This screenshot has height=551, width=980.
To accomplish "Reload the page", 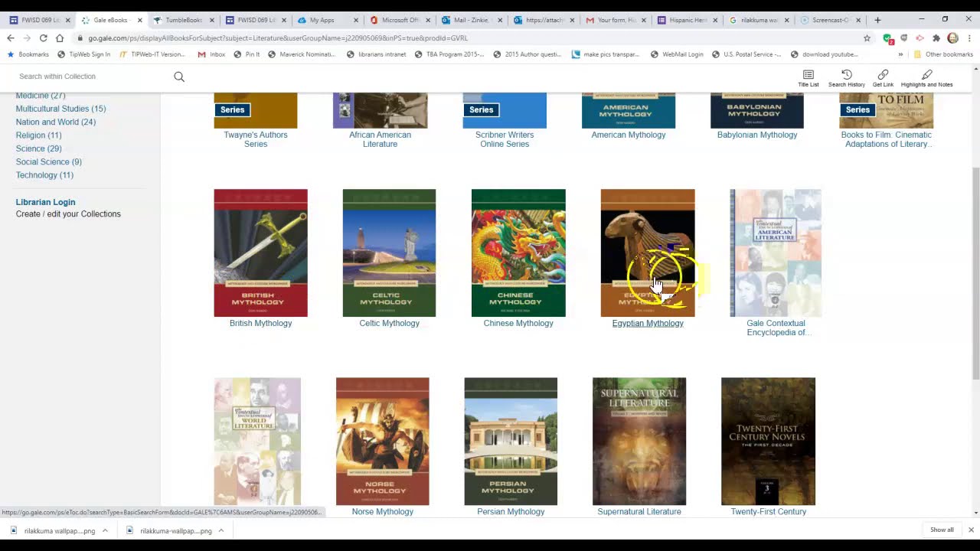I will coord(43,37).
